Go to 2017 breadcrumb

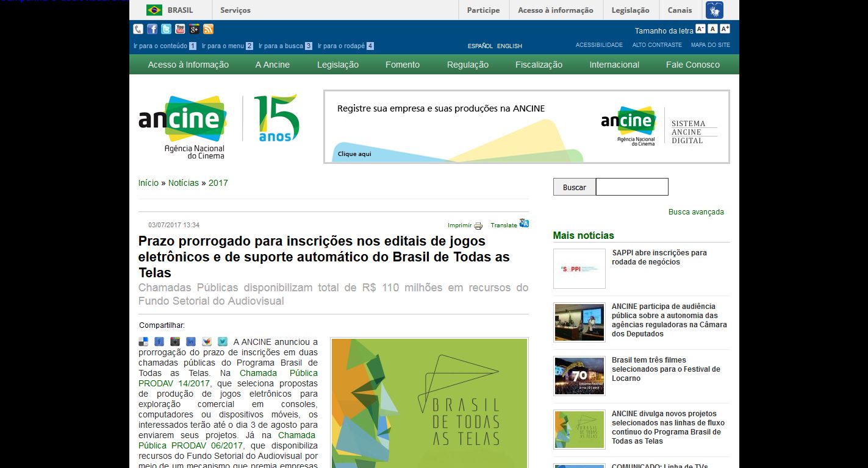tap(218, 183)
